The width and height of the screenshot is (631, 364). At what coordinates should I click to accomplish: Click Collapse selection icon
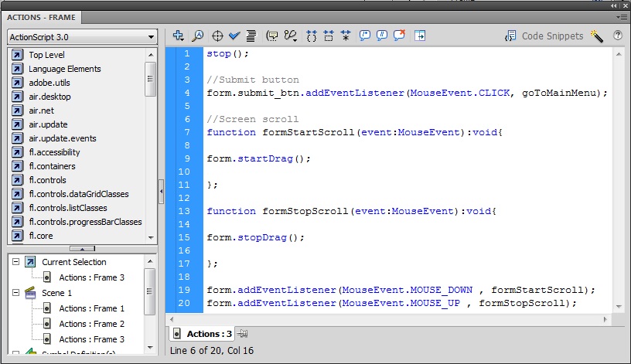click(x=329, y=36)
